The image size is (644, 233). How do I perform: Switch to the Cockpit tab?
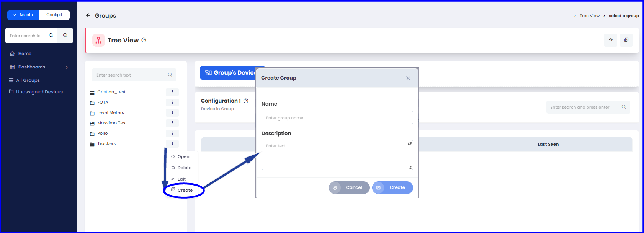54,15
